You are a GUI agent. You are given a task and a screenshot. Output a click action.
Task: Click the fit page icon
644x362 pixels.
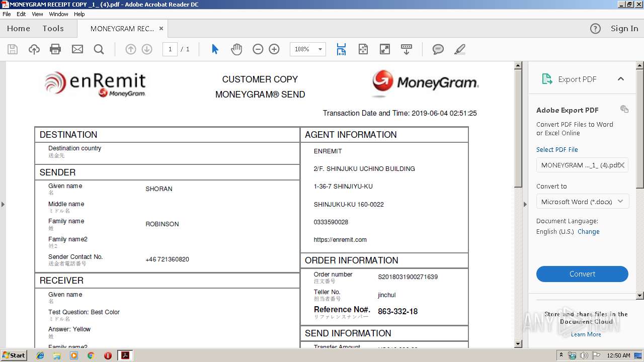363,49
